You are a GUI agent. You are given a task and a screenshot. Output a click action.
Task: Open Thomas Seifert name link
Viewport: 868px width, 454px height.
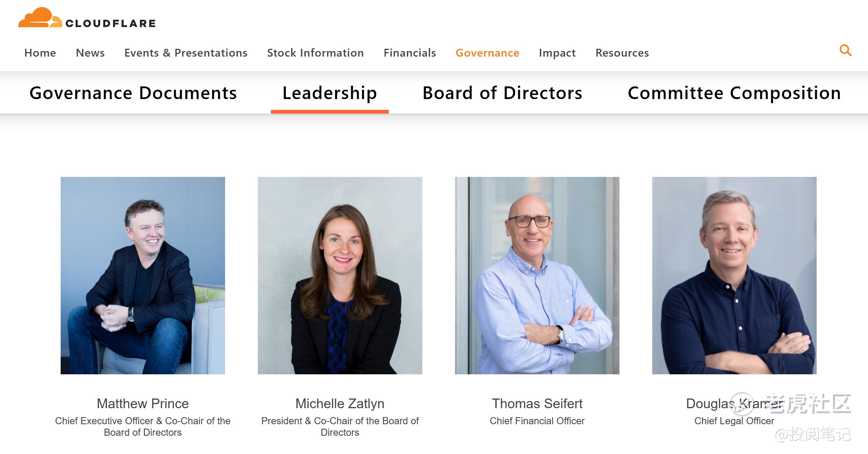click(537, 404)
